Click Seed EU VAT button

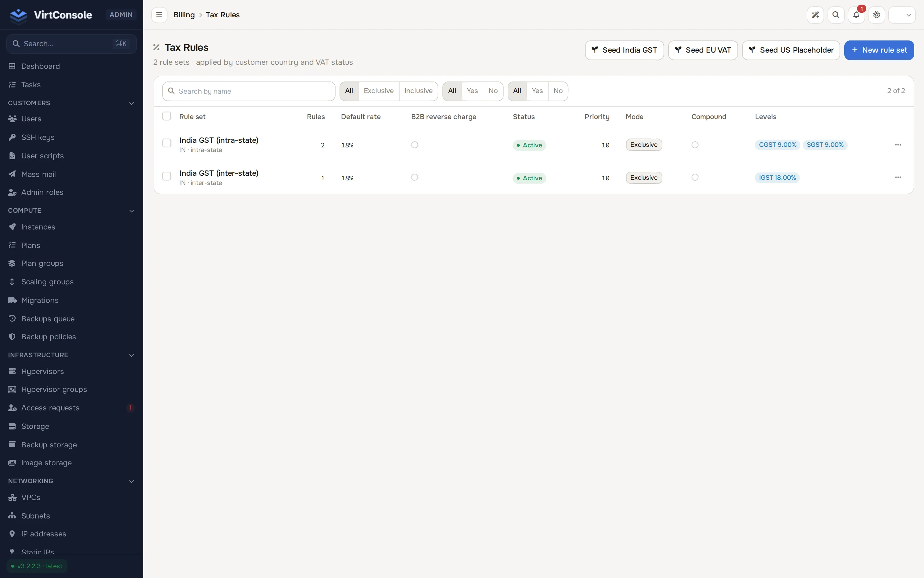tap(703, 50)
